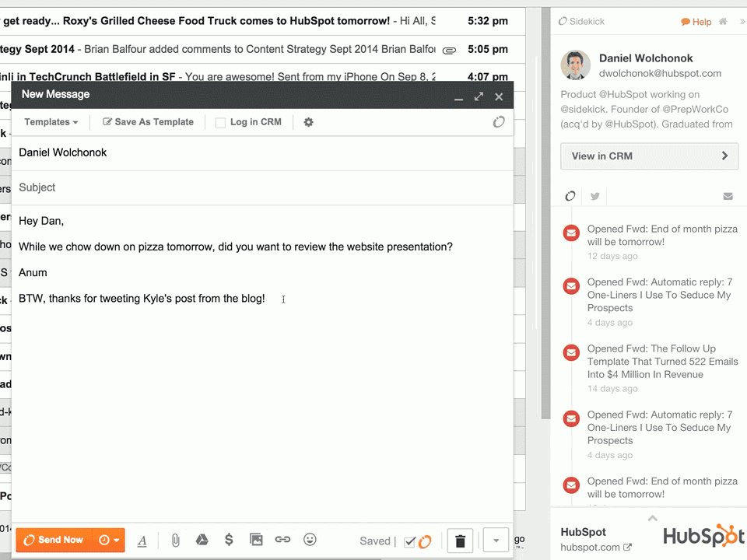Insert a link icon
The width and height of the screenshot is (747, 560).
[282, 540]
